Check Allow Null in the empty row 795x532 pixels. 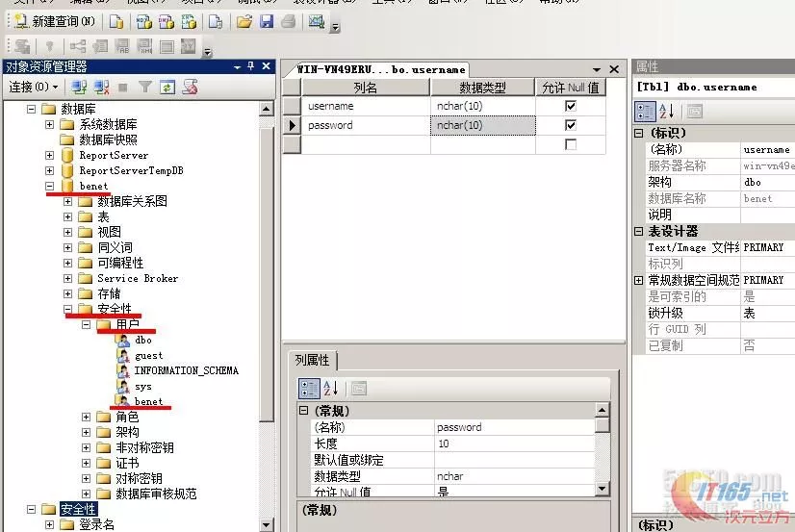(571, 144)
